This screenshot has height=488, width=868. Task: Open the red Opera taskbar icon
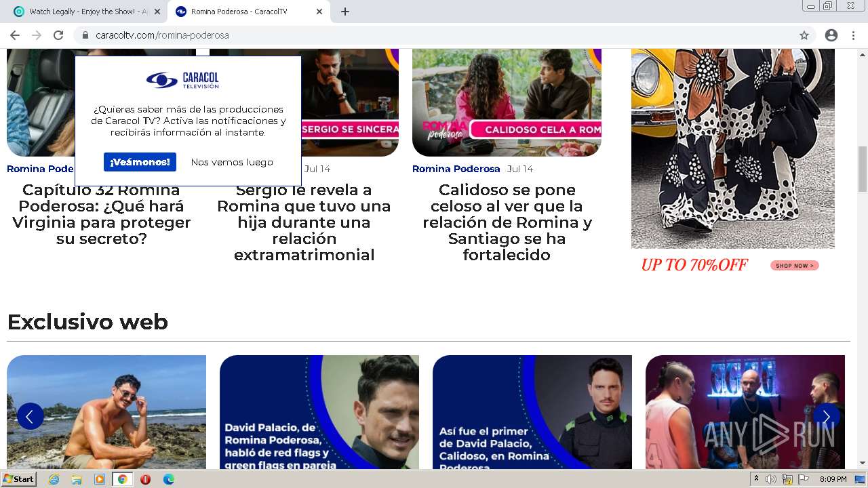tap(145, 479)
